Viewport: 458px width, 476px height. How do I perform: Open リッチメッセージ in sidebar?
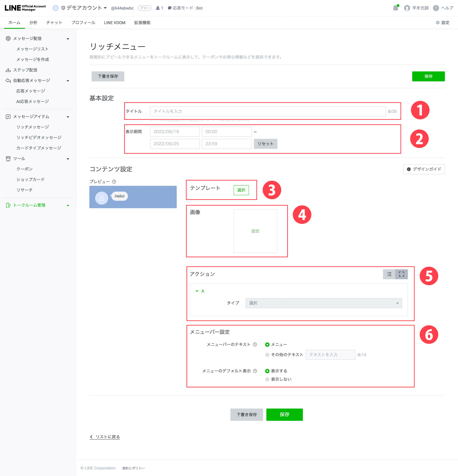click(33, 127)
